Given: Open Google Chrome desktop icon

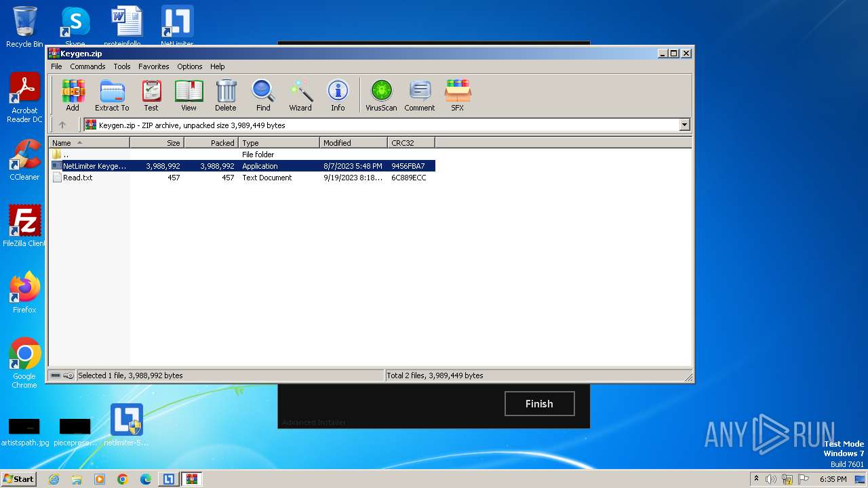Looking at the screenshot, I should [24, 364].
